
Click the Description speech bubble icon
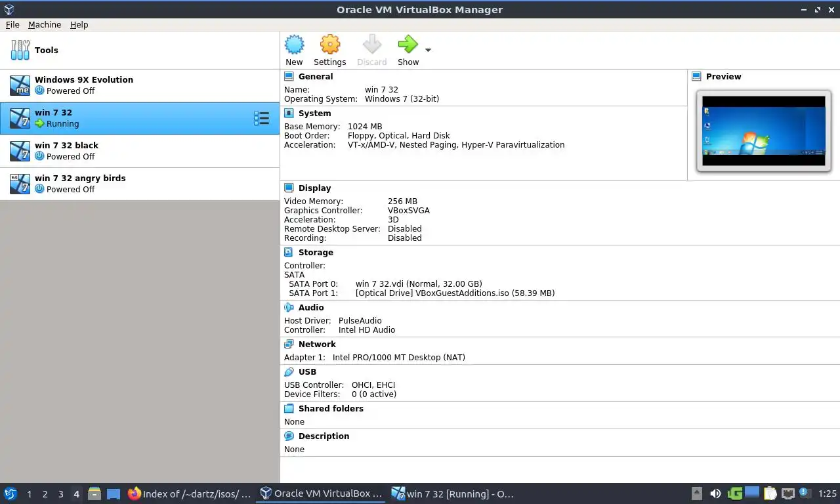[x=289, y=436]
